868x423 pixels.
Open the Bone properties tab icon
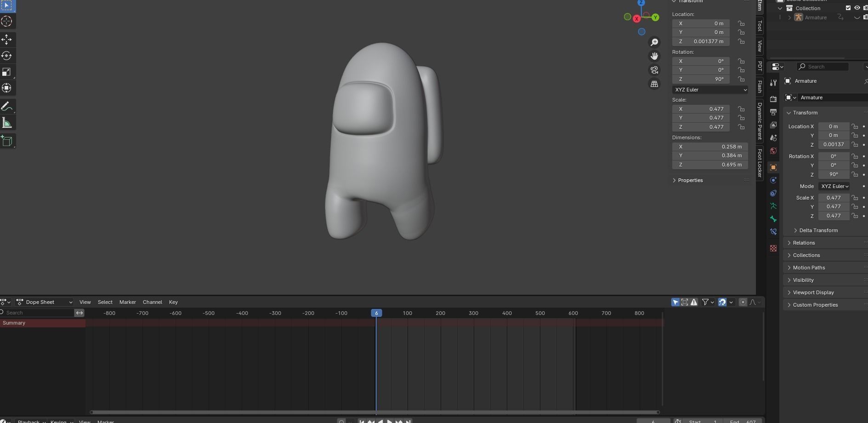pyautogui.click(x=773, y=219)
